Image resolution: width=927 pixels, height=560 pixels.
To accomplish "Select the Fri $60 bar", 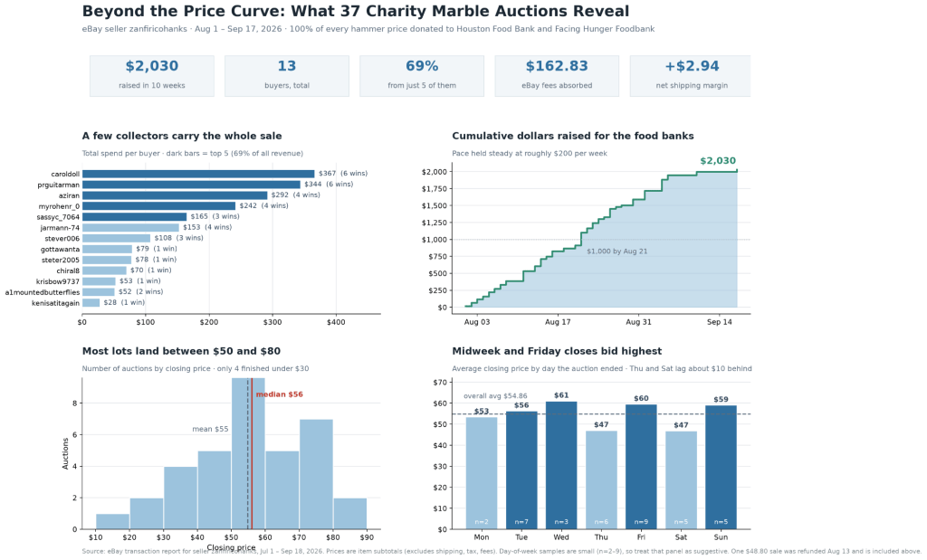I will (641, 467).
